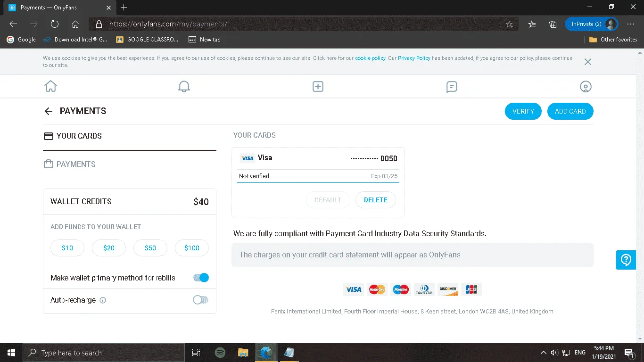The width and height of the screenshot is (644, 362).
Task: Open Task View on the taskbar
Action: (196, 353)
